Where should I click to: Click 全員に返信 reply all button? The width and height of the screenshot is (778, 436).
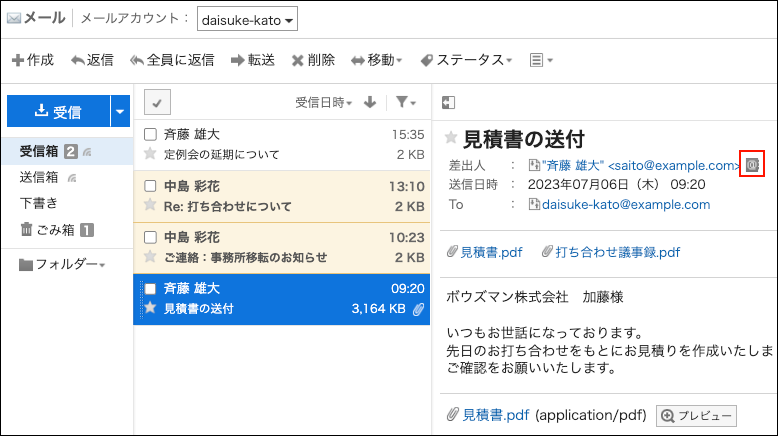pyautogui.click(x=172, y=60)
